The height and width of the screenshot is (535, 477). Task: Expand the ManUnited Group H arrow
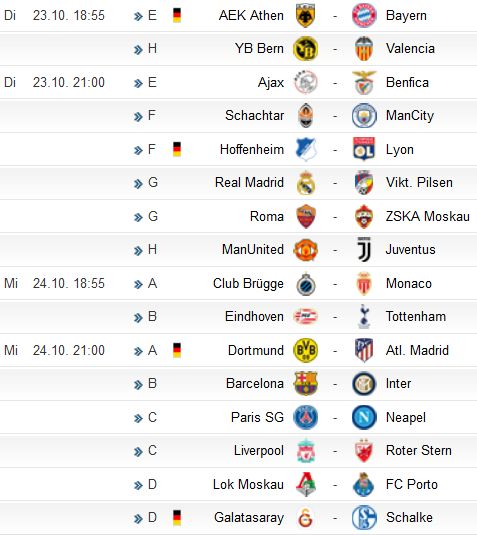click(138, 250)
